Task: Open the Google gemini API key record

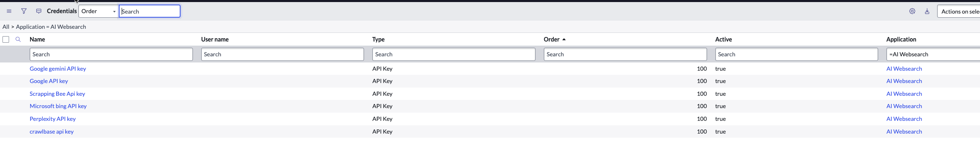Action: pyautogui.click(x=58, y=69)
